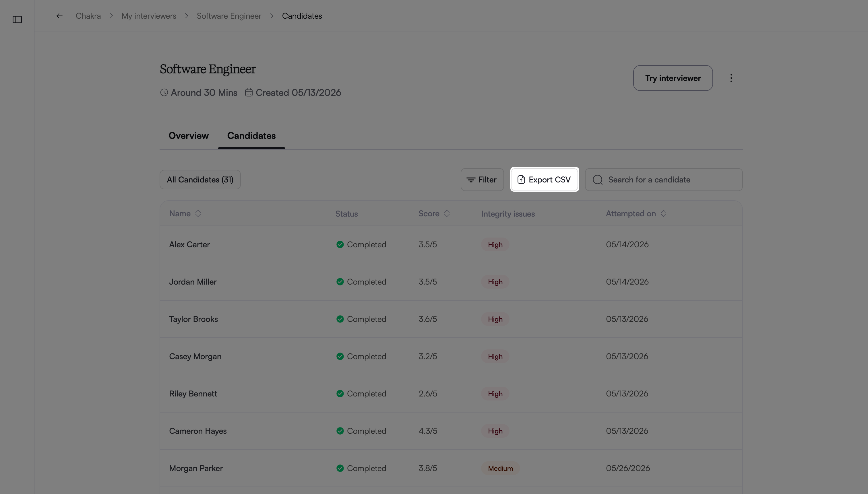
Task: Click High badge in Casey Morgan row
Action: click(495, 356)
